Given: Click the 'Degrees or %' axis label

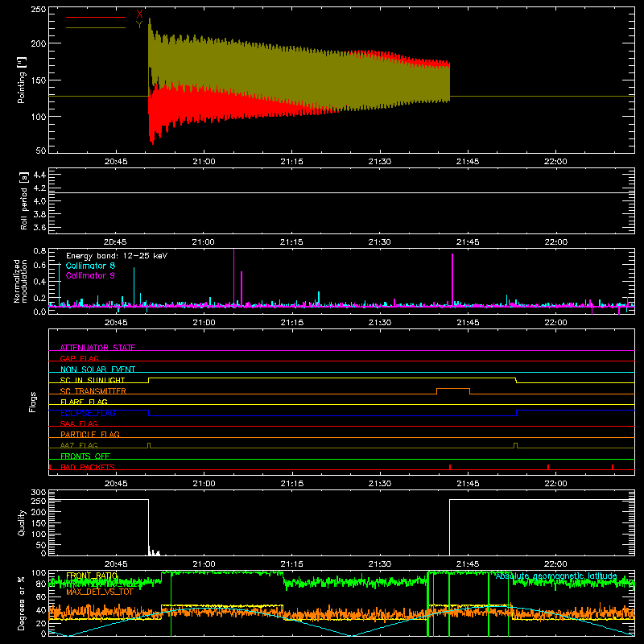Looking at the screenshot, I should [x=22, y=603].
